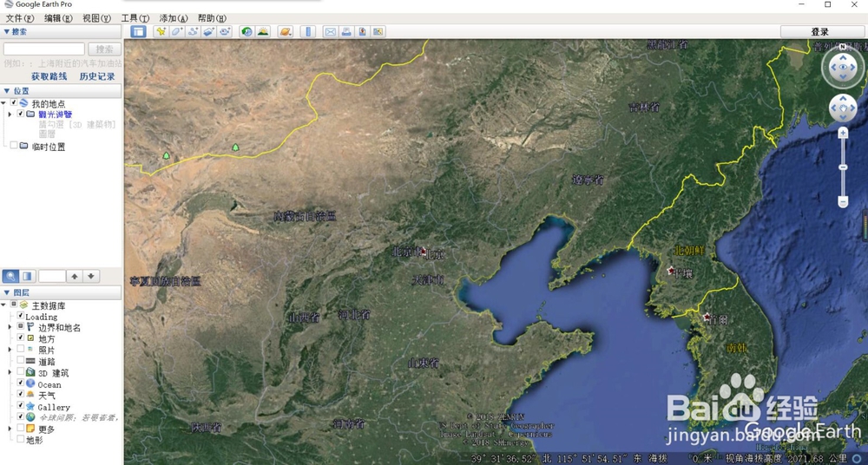Open the 文件(F) menu
The width and height of the screenshot is (868, 465).
[x=20, y=18]
